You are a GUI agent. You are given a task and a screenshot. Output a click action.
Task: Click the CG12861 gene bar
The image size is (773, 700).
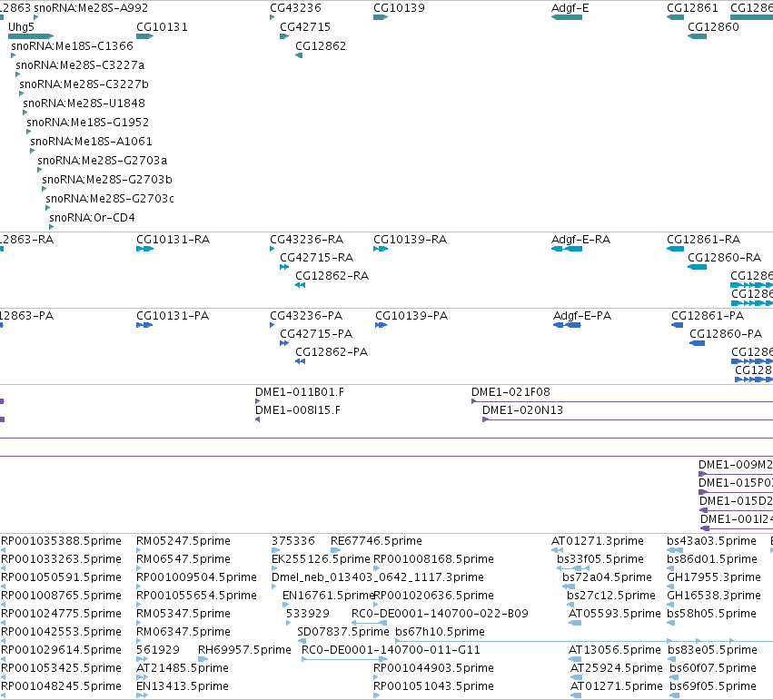pyautogui.click(x=676, y=17)
